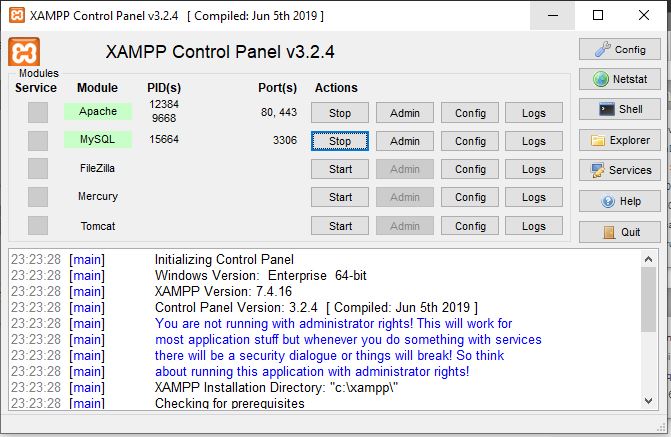Click the log scrollbar thumb

pos(648,300)
